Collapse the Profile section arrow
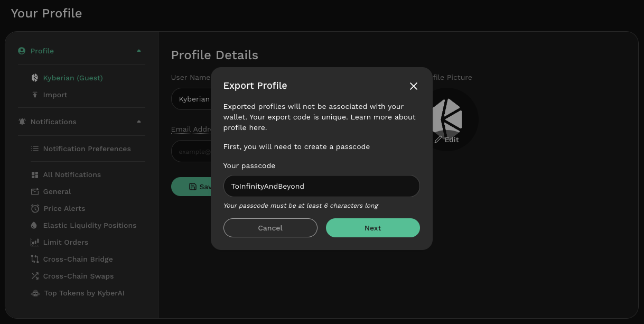 pyautogui.click(x=139, y=51)
